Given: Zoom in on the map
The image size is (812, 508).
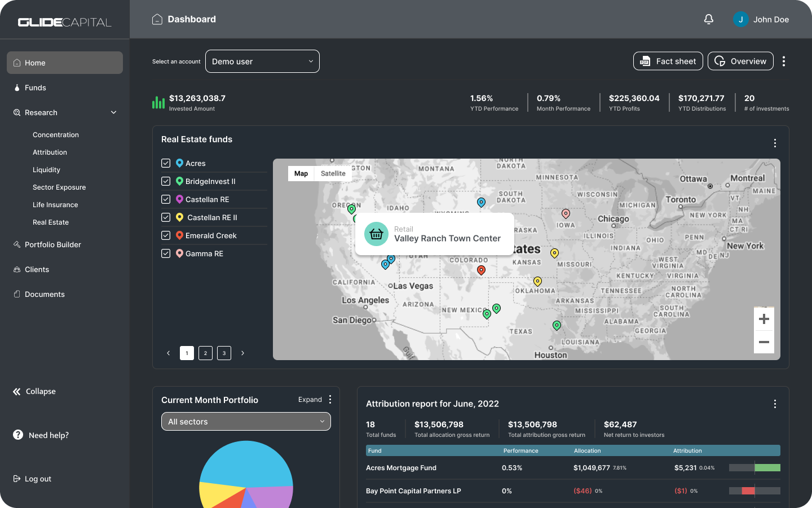Looking at the screenshot, I should click(x=764, y=319).
